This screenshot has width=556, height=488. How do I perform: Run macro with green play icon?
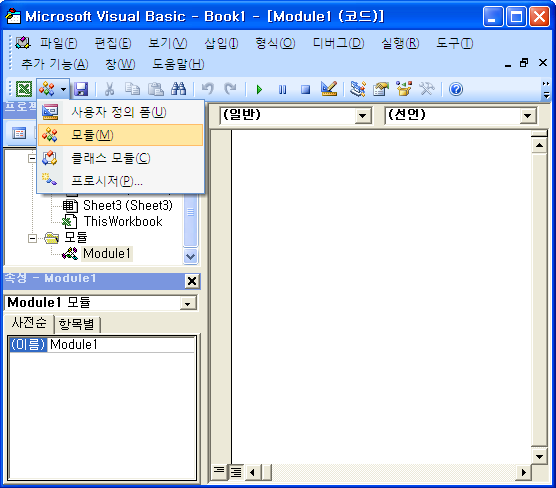259,89
